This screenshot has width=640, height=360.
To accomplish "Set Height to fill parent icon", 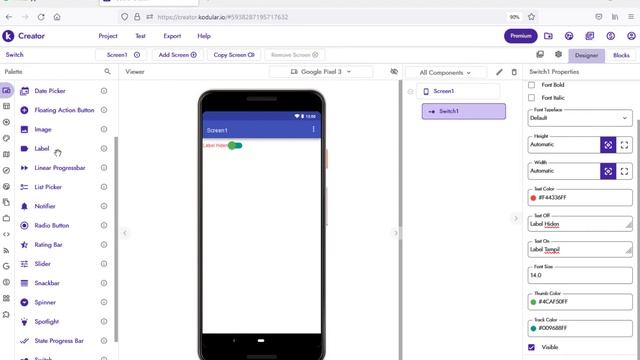I will 624,145.
